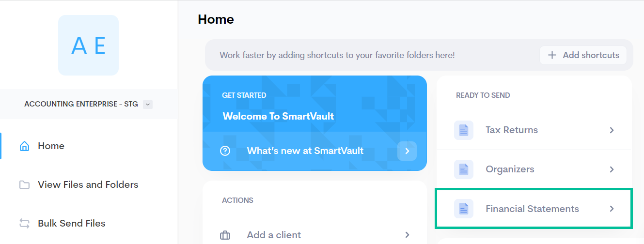This screenshot has height=244, width=644.
Task: Click the View Files and Folders folder icon
Action: pyautogui.click(x=24, y=185)
